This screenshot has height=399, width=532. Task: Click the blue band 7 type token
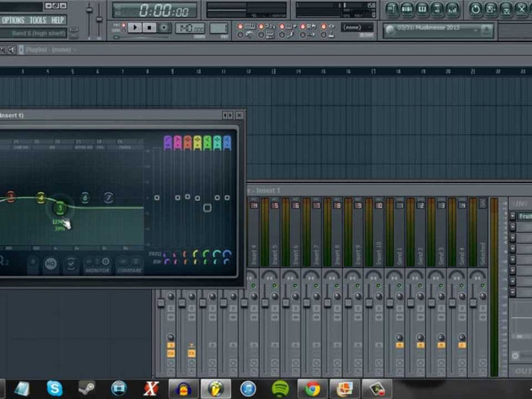pos(227,142)
